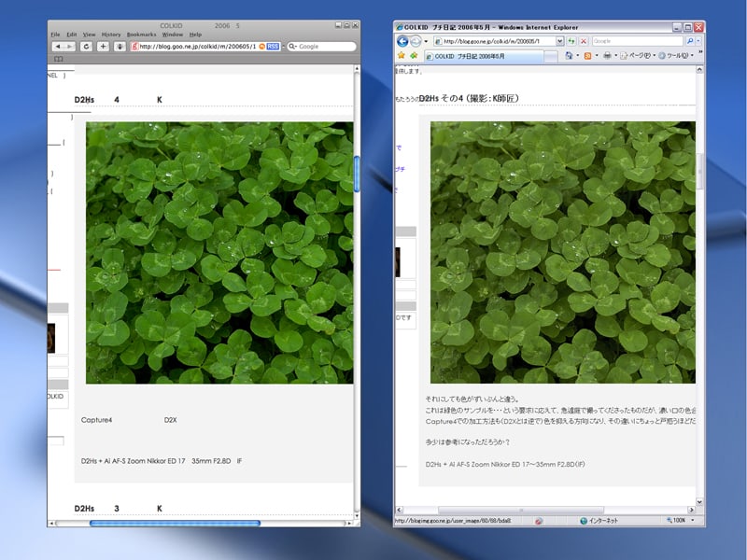Click IE's Internet zone globe icon

click(x=583, y=521)
